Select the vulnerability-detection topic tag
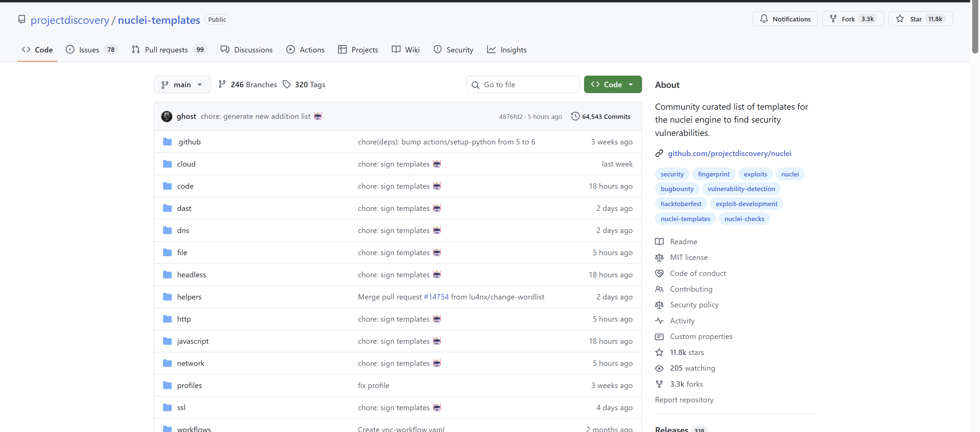The width and height of the screenshot is (980, 432). 741,189
